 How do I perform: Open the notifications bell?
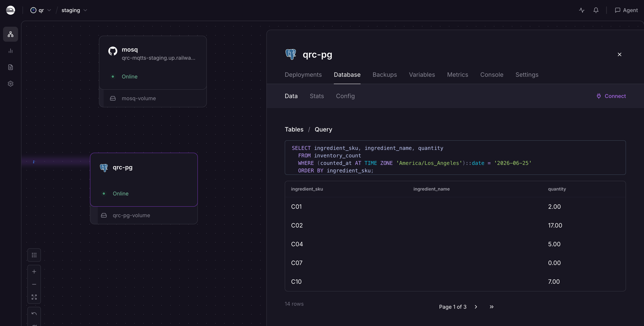pos(596,10)
